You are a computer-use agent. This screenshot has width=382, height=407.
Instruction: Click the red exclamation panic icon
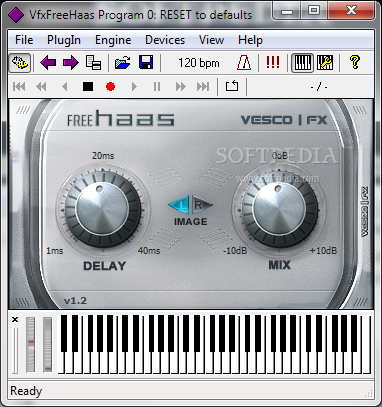(273, 62)
